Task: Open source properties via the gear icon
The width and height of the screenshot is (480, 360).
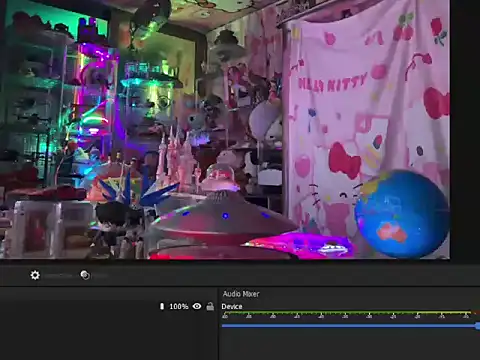Action: point(35,275)
